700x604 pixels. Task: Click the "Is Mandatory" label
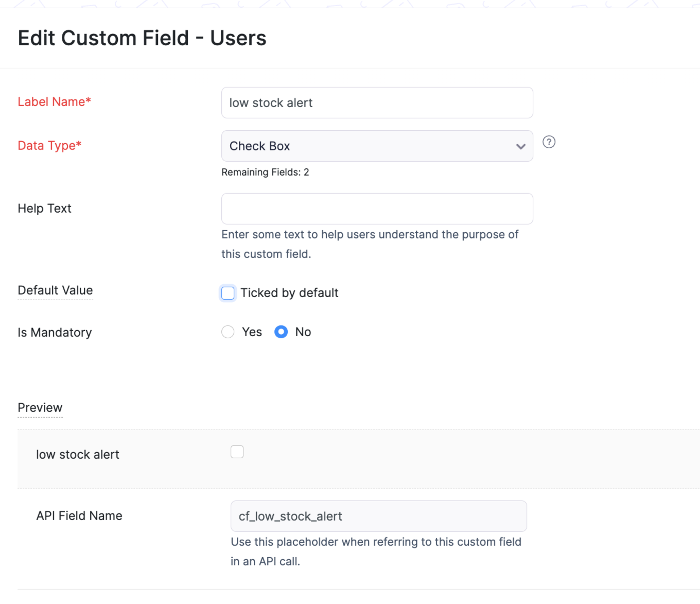click(55, 333)
